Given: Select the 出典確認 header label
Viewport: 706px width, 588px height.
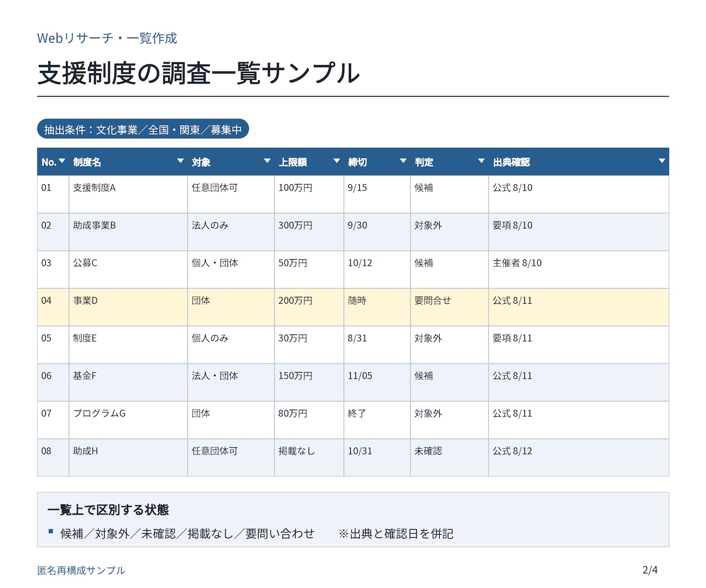Looking at the screenshot, I should point(512,163).
